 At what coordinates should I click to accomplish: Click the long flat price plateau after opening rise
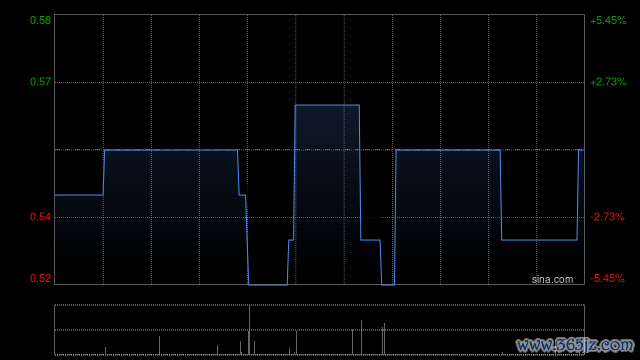point(171,150)
